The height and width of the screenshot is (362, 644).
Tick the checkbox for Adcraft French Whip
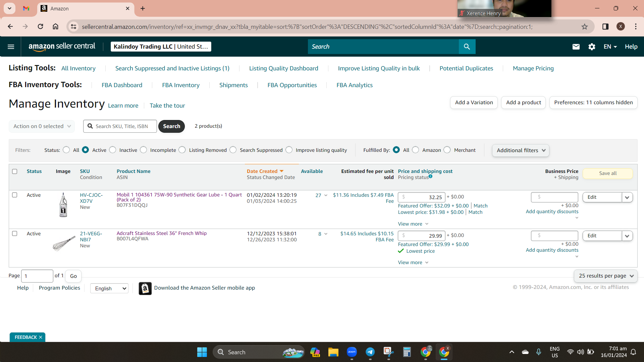tap(15, 234)
